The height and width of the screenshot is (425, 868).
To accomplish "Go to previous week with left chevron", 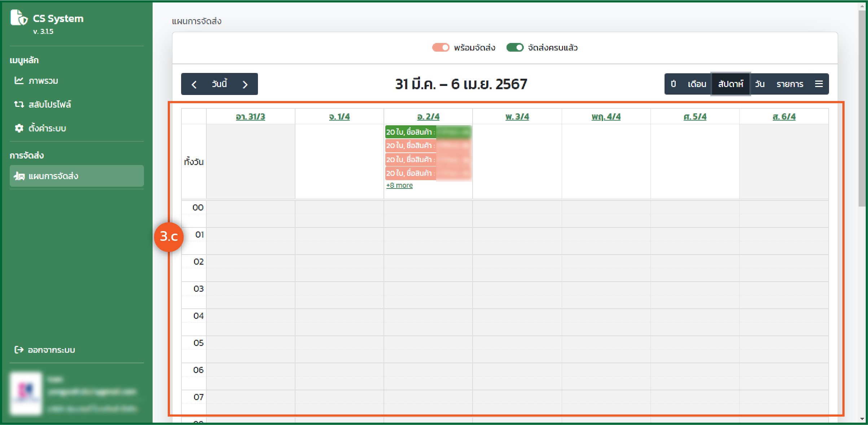I will click(x=194, y=84).
